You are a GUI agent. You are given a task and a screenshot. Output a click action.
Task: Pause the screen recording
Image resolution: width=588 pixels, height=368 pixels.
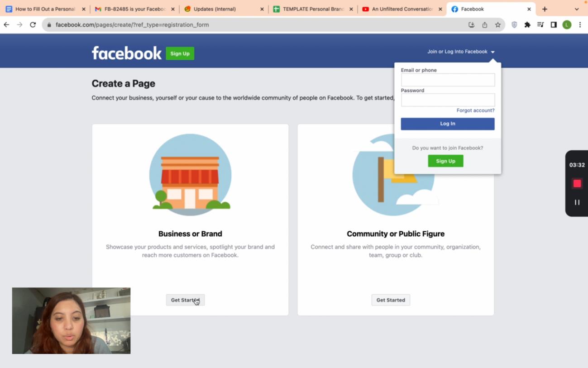point(577,202)
